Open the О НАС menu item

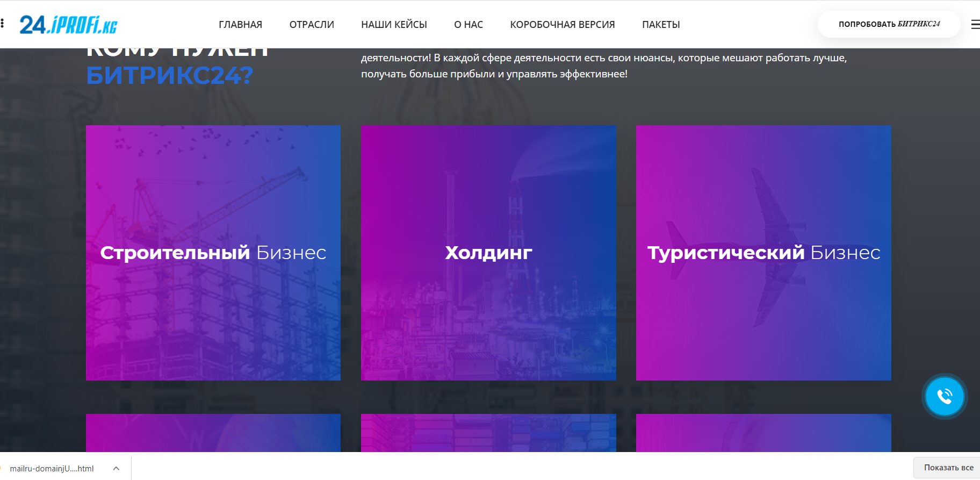point(469,25)
